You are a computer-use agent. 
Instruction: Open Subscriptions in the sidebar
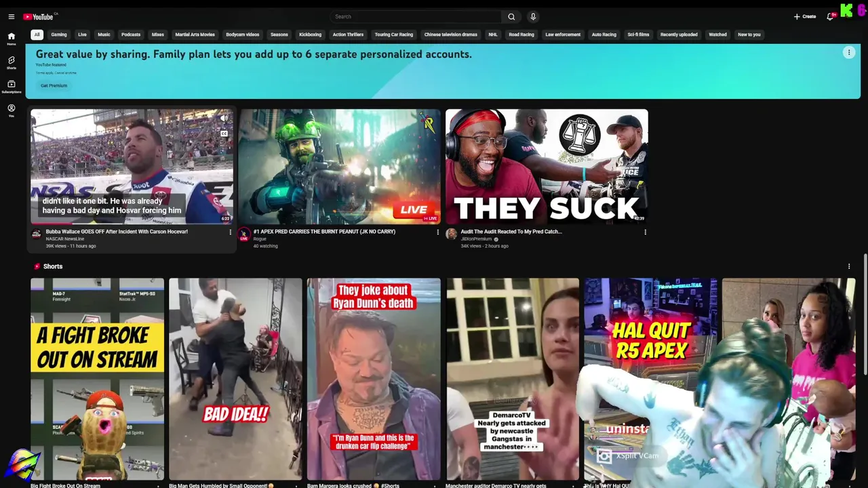click(11, 86)
